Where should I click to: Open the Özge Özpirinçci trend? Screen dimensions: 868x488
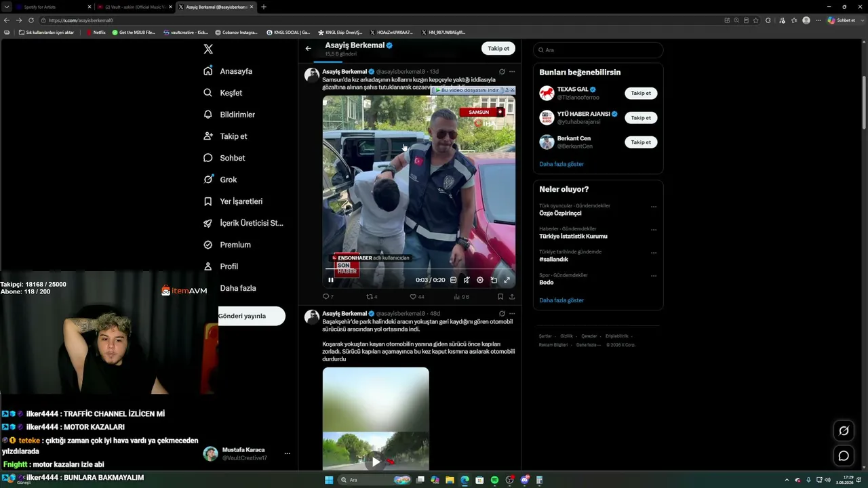coord(560,213)
